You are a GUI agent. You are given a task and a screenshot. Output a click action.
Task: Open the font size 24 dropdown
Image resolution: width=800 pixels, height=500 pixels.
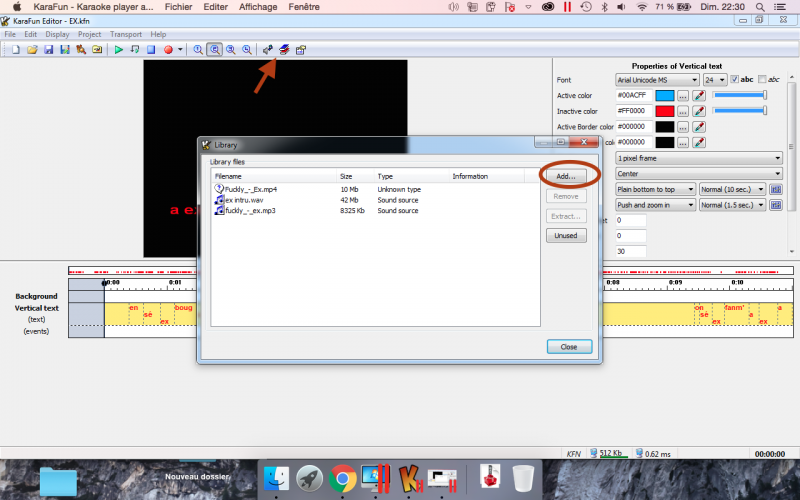(x=714, y=80)
